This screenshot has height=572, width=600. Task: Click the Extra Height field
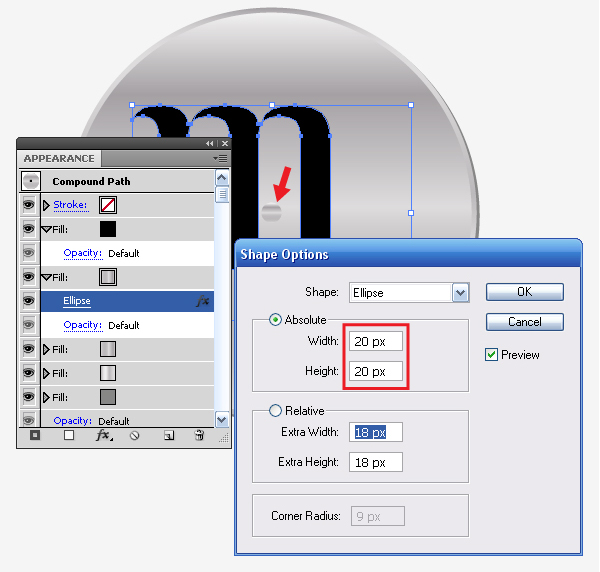376,462
